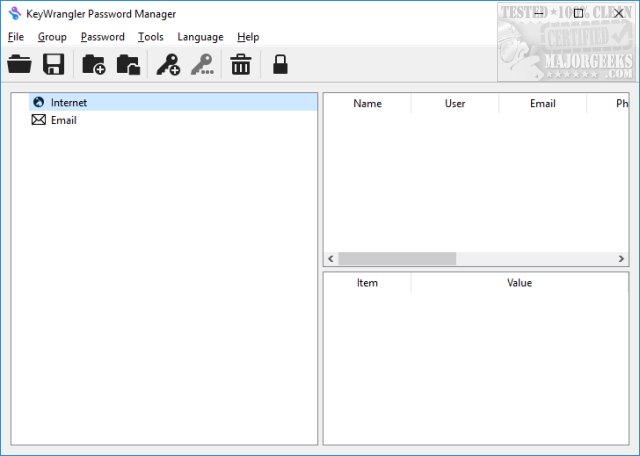Open the Help menu
Image resolution: width=640 pixels, height=456 pixels.
click(x=248, y=37)
